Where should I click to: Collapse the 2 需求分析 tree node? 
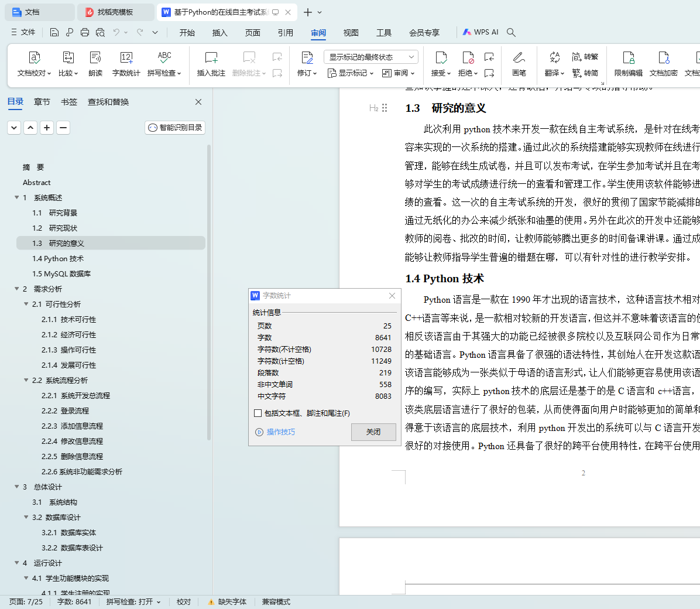pos(16,289)
